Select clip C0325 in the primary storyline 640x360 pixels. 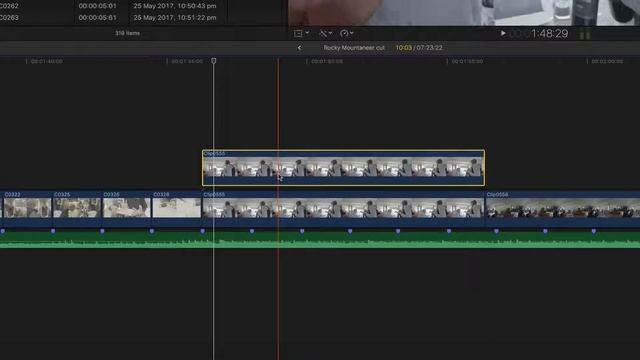(x=77, y=208)
